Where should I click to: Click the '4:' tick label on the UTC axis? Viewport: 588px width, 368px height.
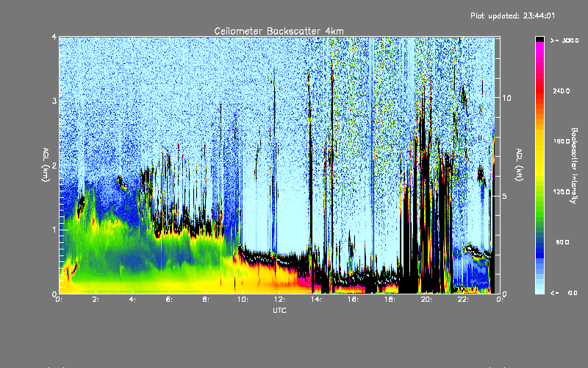pos(132,300)
